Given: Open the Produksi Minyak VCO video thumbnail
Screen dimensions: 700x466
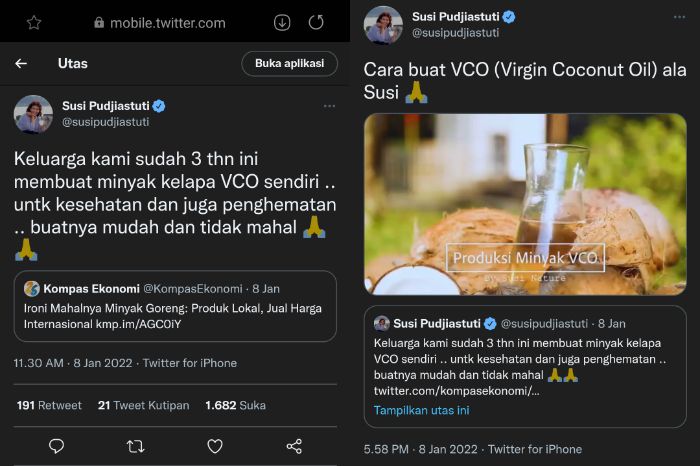Looking at the screenshot, I should click(x=525, y=203).
